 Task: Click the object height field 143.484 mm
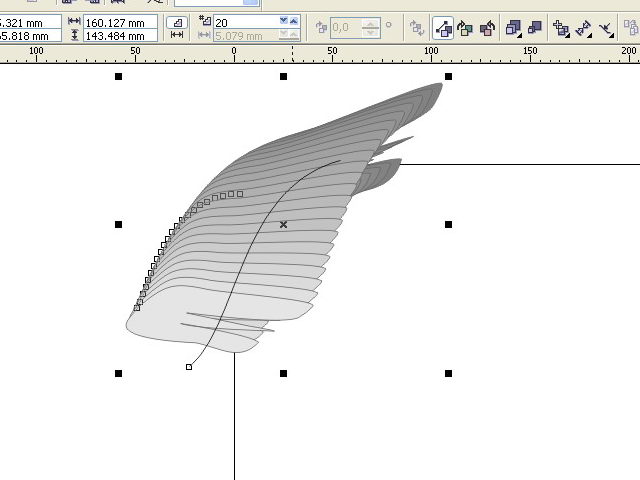point(121,35)
